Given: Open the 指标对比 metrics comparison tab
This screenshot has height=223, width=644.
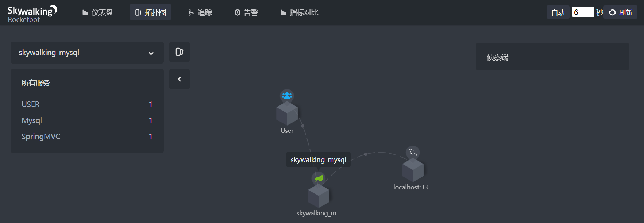Looking at the screenshot, I should tap(299, 12).
